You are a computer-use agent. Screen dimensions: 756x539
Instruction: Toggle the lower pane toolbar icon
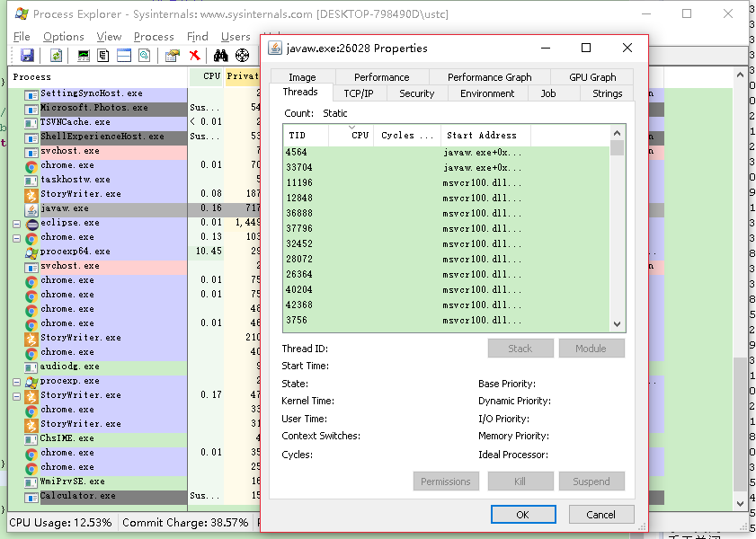click(124, 56)
